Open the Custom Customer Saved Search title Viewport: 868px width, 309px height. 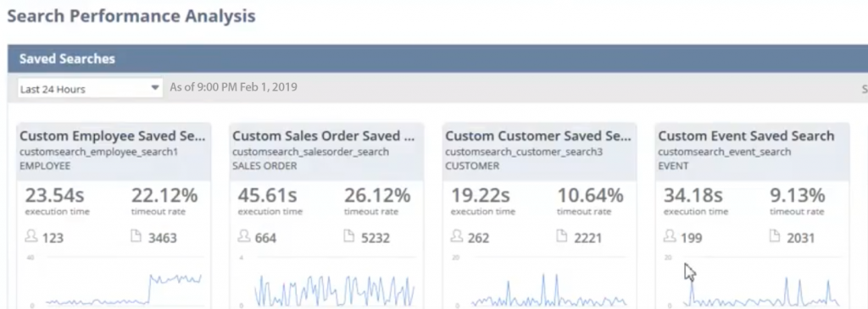pos(537,136)
